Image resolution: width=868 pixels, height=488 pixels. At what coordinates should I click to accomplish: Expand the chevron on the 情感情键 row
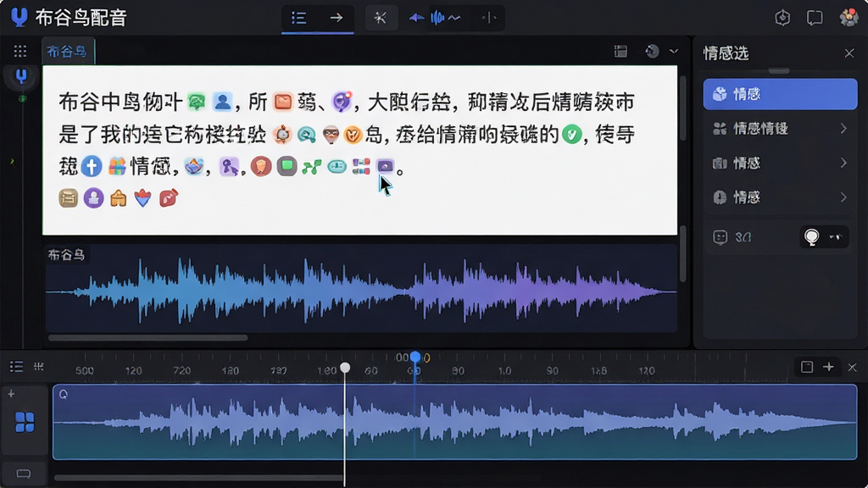click(843, 129)
